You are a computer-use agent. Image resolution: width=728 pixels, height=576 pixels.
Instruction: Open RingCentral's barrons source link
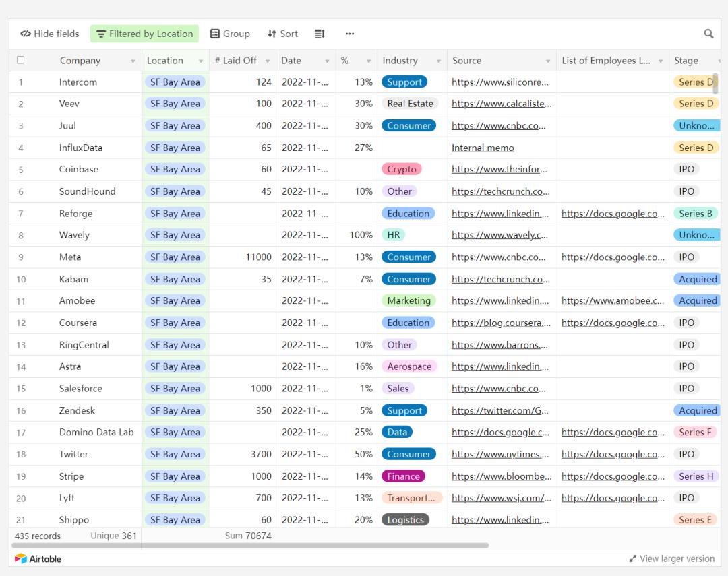pos(499,345)
